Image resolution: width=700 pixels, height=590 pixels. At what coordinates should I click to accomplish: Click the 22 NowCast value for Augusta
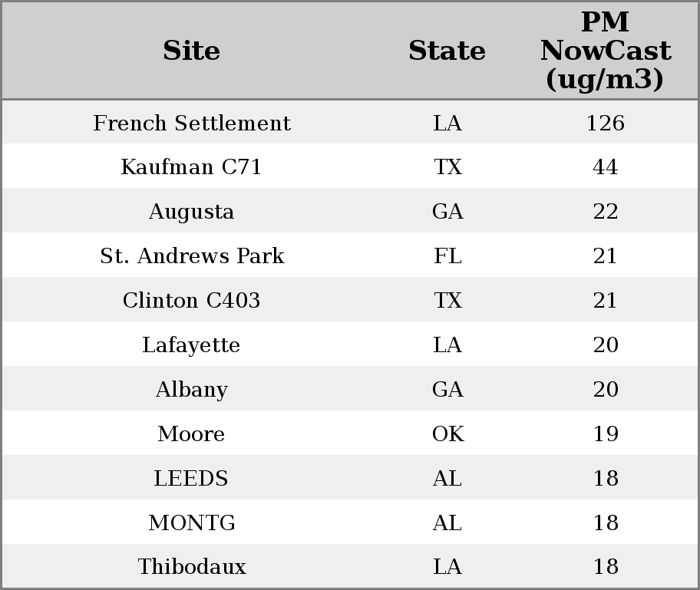click(605, 212)
